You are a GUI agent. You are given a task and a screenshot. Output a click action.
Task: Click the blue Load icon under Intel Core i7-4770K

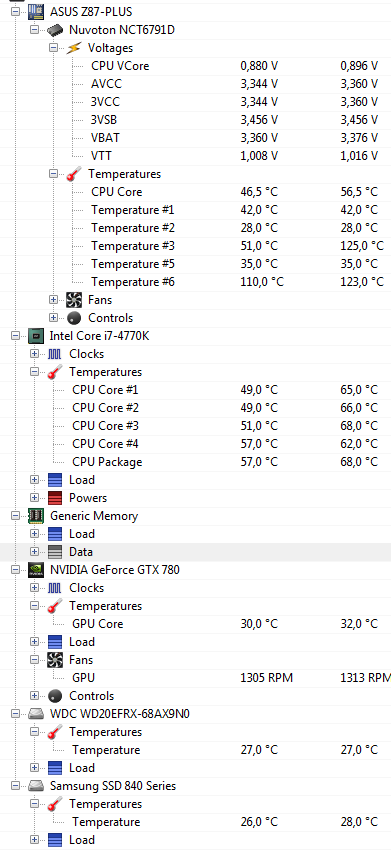tap(55, 480)
